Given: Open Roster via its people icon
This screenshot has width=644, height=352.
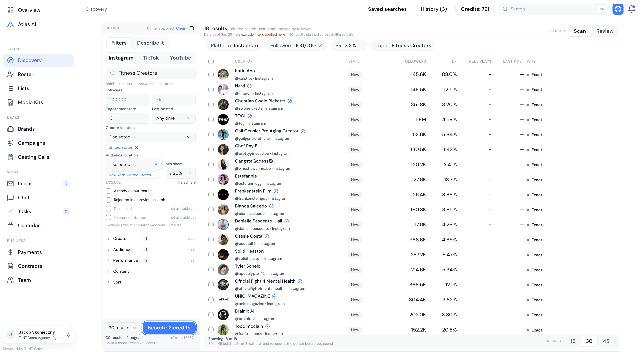Looking at the screenshot, I should pyautogui.click(x=10, y=75).
